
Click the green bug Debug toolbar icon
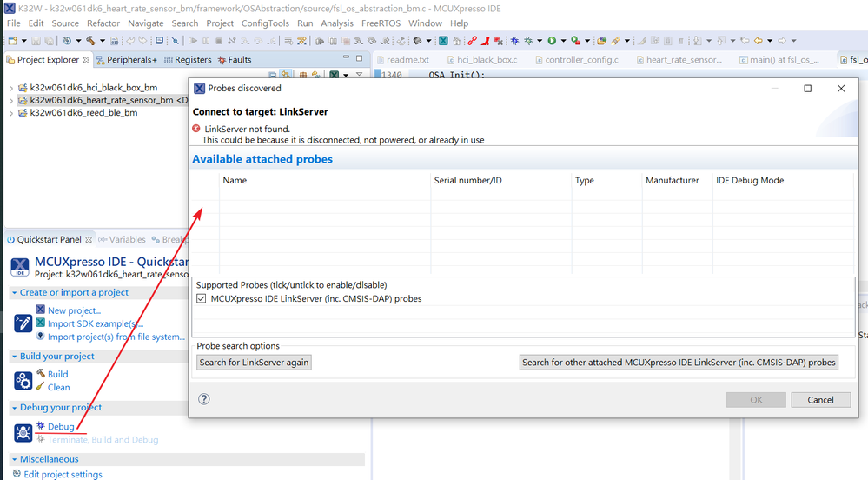[528, 41]
